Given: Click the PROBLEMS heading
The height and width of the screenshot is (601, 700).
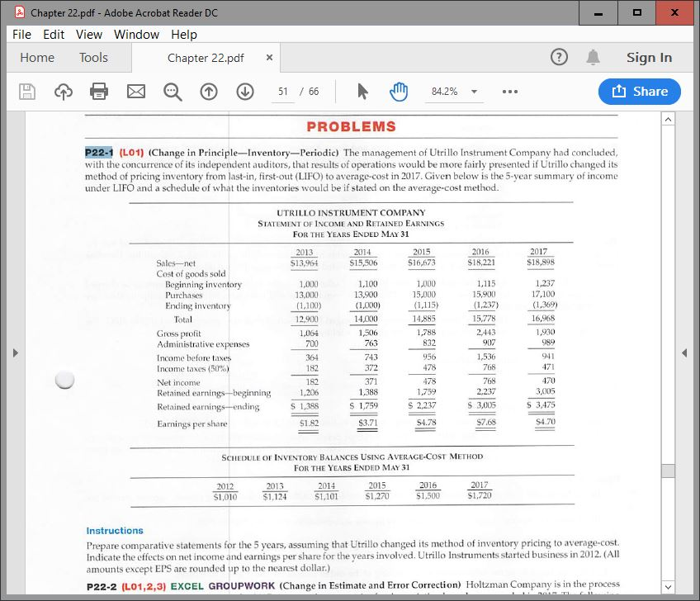Looking at the screenshot, I should pyautogui.click(x=352, y=127).
